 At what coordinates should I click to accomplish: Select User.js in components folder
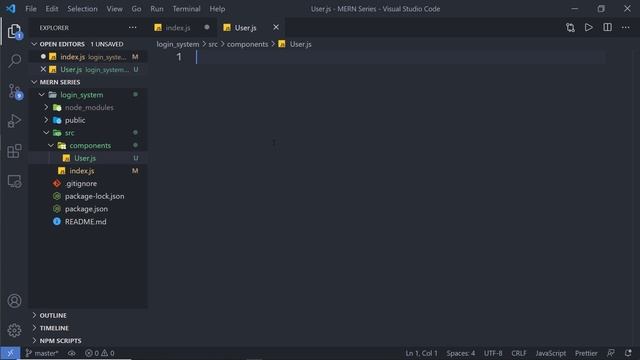pos(88,158)
